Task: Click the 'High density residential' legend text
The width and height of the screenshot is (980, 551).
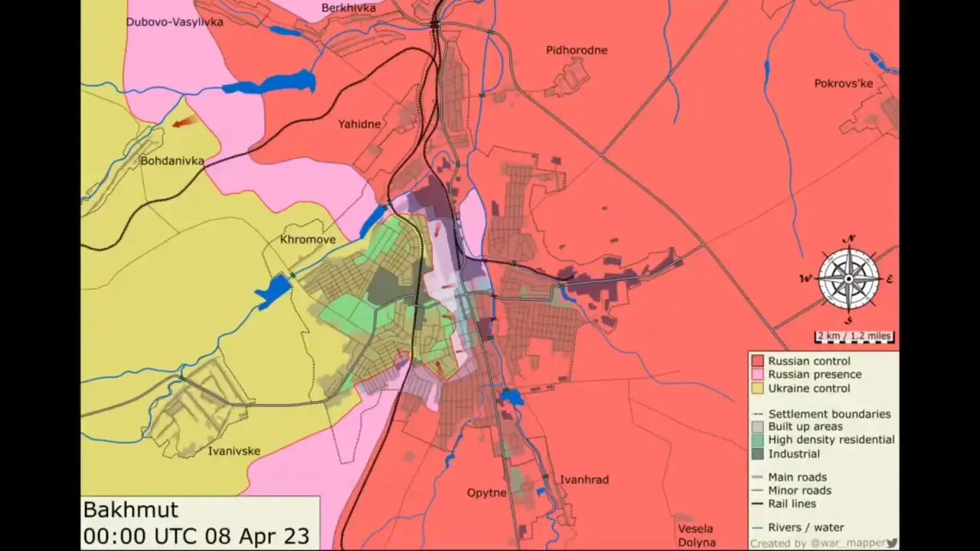Action: (831, 440)
